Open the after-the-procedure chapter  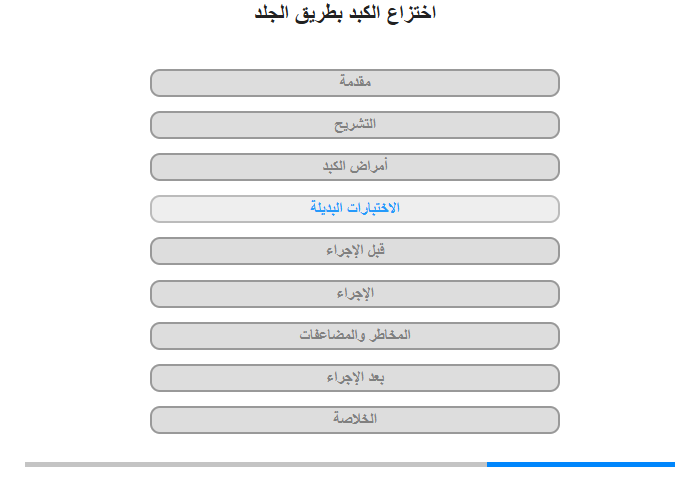tap(355, 378)
